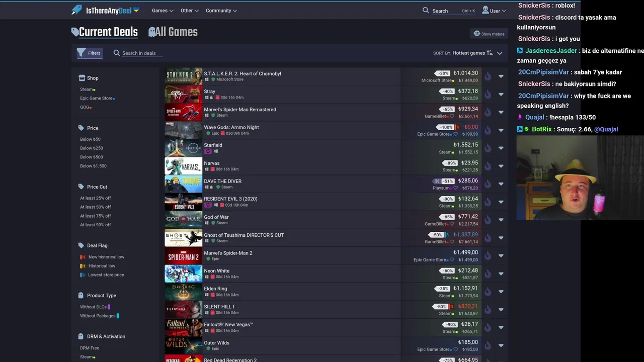Click the flame icon for Ghost of Tsushima
The image size is (644, 362).
click(x=488, y=238)
